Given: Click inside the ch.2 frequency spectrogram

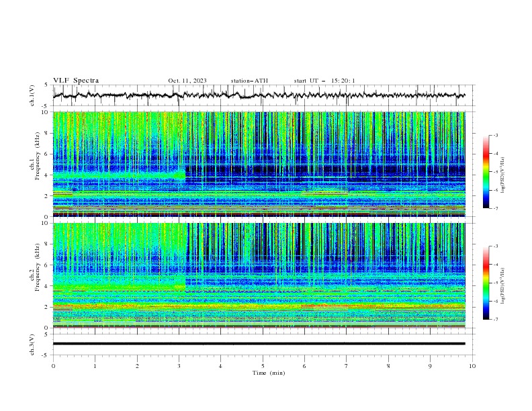Looking at the screenshot, I should (259, 275).
